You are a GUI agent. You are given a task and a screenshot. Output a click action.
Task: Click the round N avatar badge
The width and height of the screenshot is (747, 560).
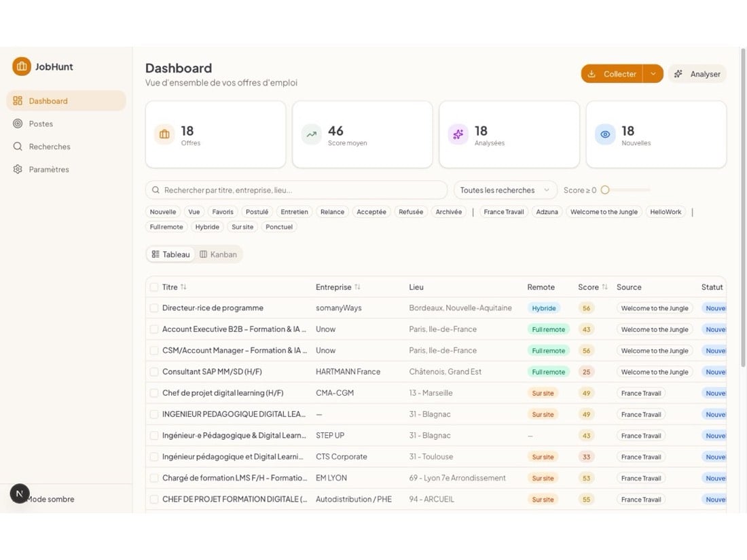[x=20, y=493]
